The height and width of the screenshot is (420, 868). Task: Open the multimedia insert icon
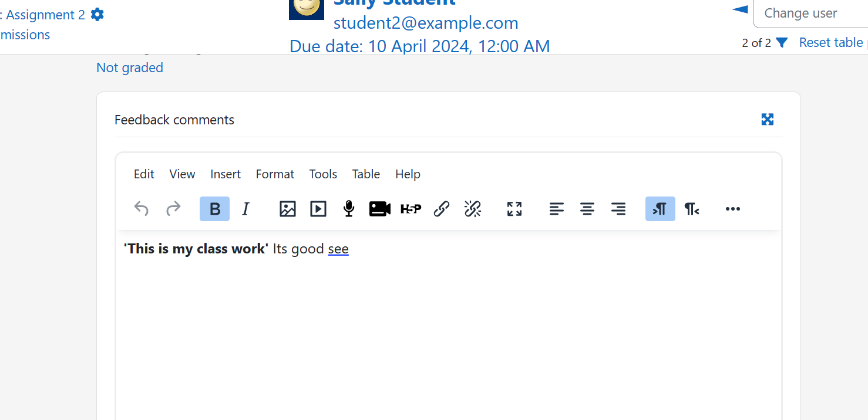point(318,209)
